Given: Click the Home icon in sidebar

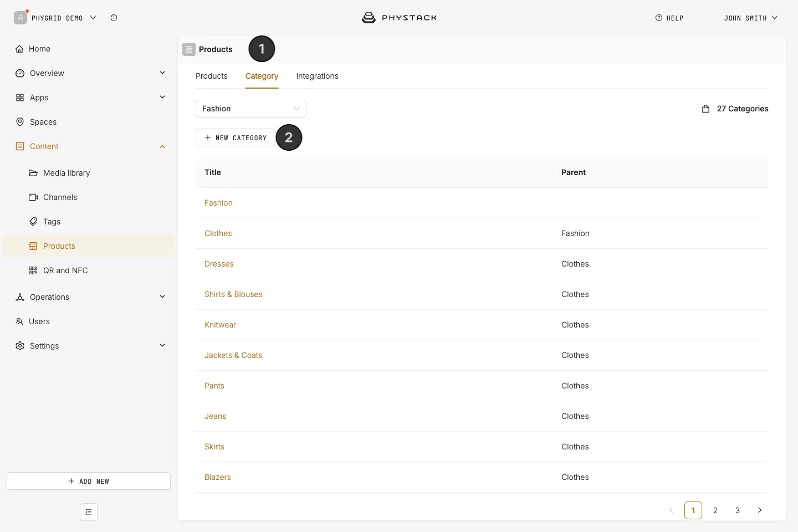Looking at the screenshot, I should pos(19,49).
